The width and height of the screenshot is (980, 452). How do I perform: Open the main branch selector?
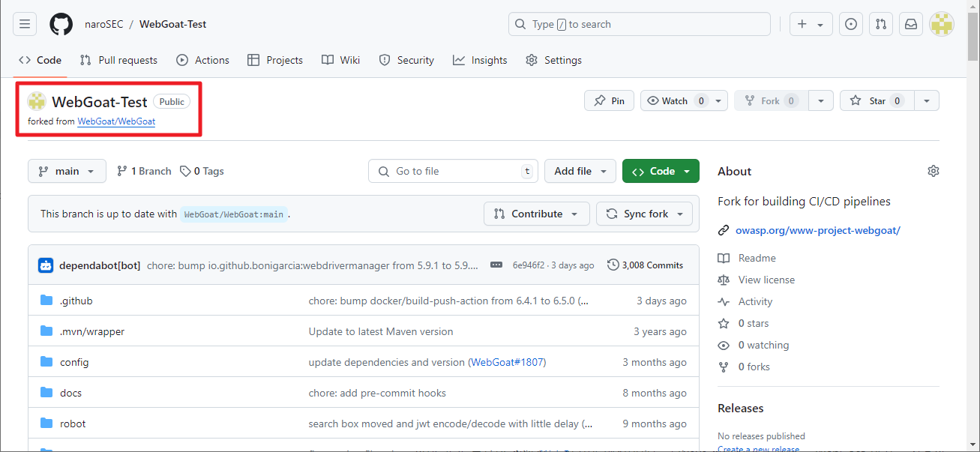pos(67,171)
